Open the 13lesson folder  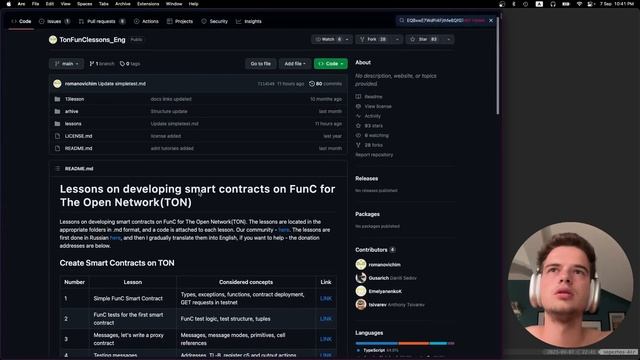(74, 99)
